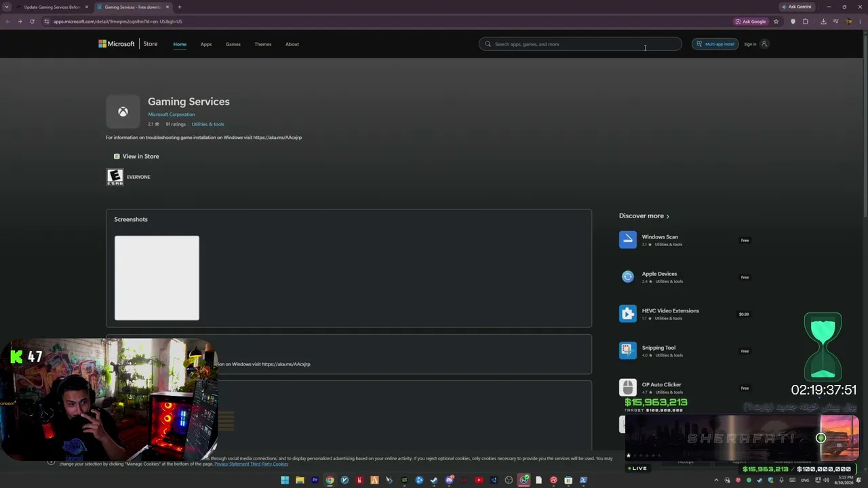Open Google Chrome from the taskbar
Image resolution: width=868 pixels, height=488 pixels.
(330, 481)
